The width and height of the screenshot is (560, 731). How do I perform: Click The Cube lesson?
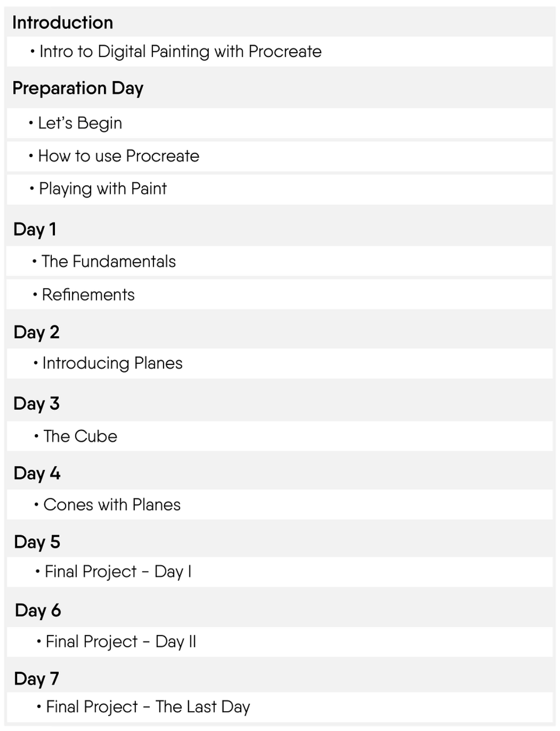tap(80, 436)
